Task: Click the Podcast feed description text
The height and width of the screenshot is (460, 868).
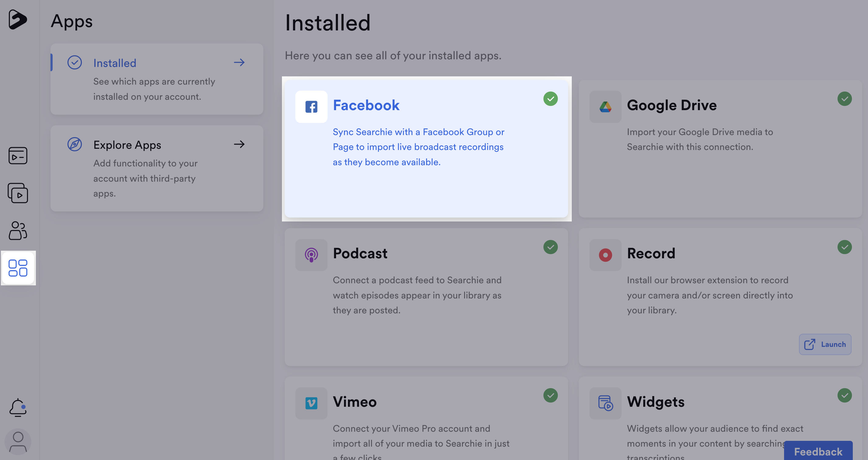Action: point(417,295)
